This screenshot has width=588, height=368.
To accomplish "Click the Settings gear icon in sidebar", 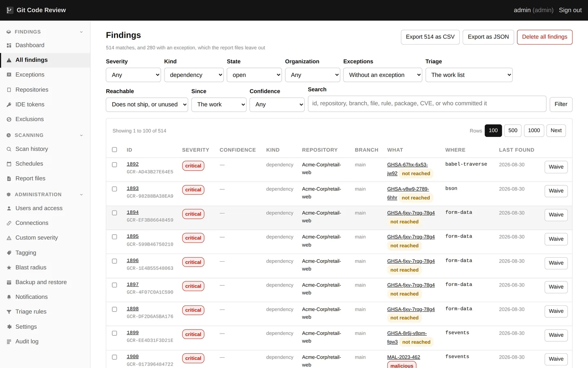I will coord(9,327).
